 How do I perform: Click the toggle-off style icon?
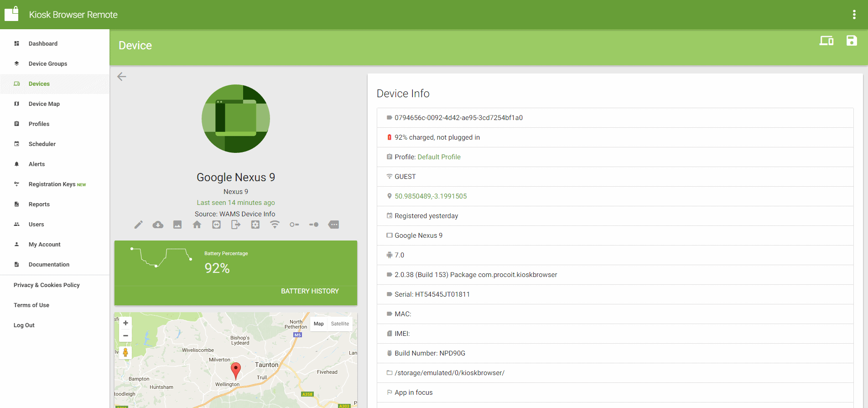294,225
